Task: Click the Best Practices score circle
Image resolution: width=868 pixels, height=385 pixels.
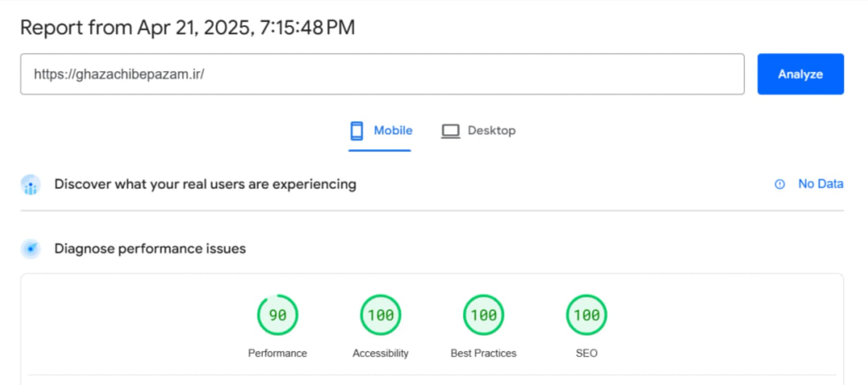Action: 484,315
